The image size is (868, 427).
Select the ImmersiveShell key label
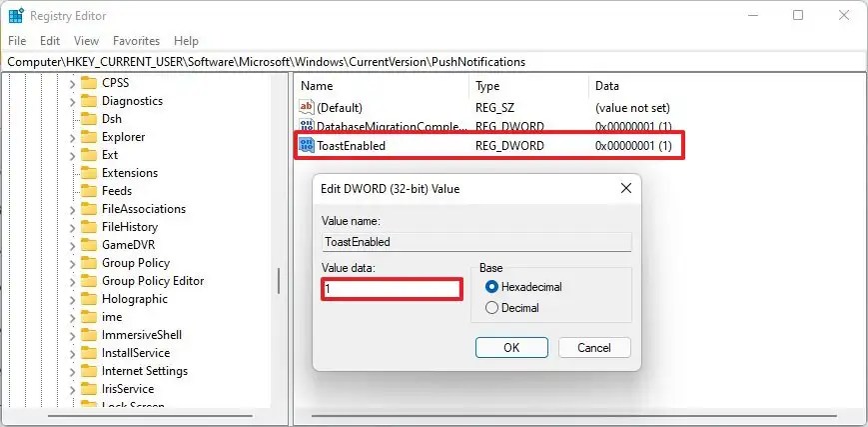pyautogui.click(x=142, y=336)
